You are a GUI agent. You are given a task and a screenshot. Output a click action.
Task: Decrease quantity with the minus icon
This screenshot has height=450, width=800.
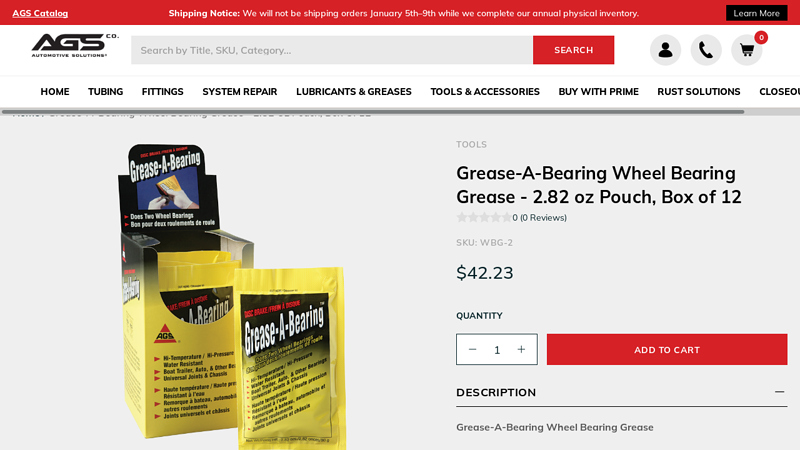pyautogui.click(x=472, y=349)
